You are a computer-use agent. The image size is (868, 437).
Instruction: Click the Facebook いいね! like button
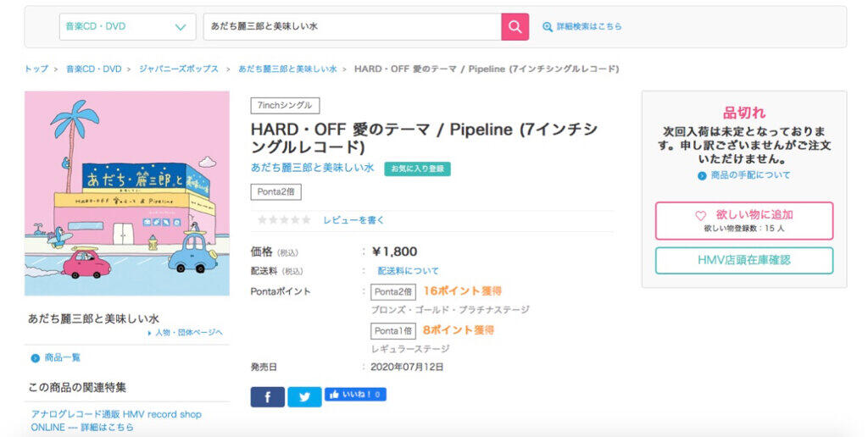coord(355,395)
